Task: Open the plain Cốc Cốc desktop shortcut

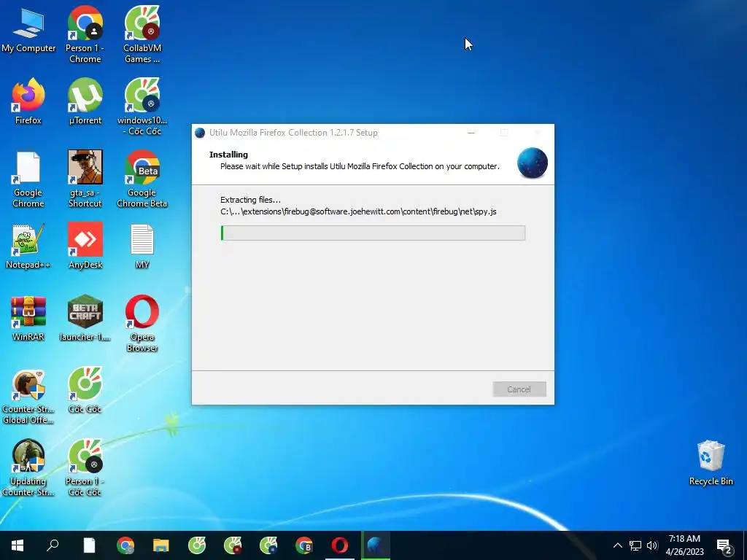Action: (85, 391)
